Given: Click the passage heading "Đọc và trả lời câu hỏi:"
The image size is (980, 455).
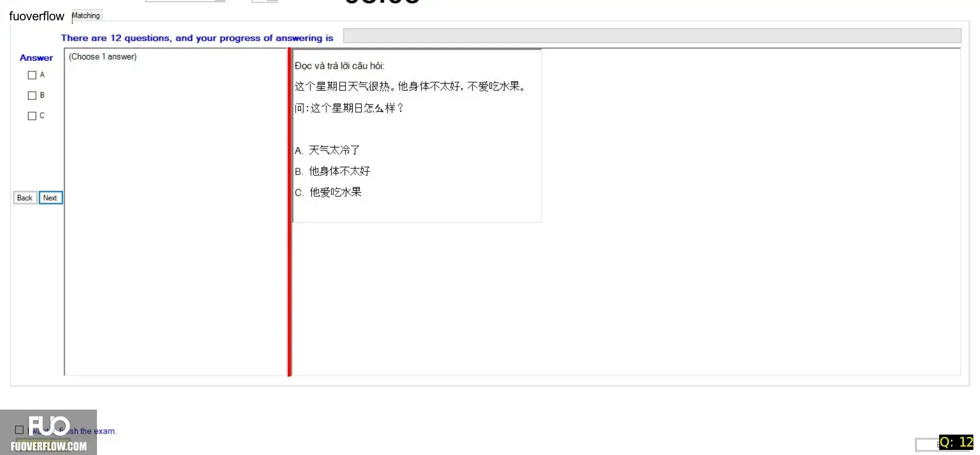Looking at the screenshot, I should click(x=339, y=66).
